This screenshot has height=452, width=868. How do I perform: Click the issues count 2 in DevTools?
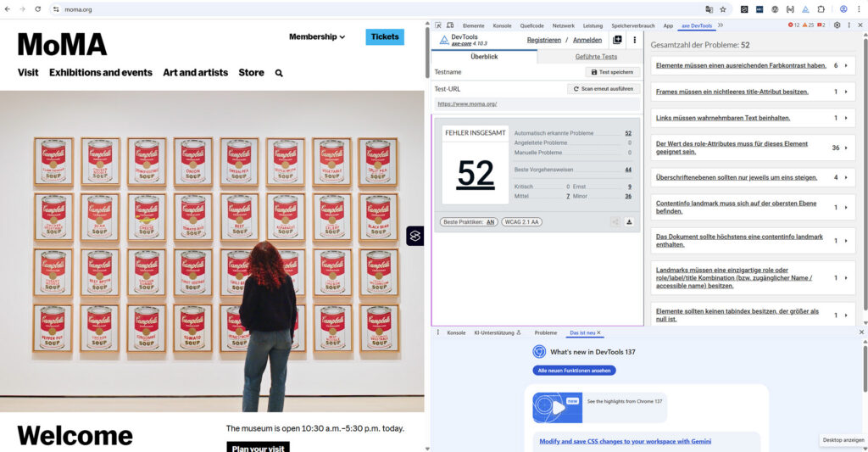[821, 25]
